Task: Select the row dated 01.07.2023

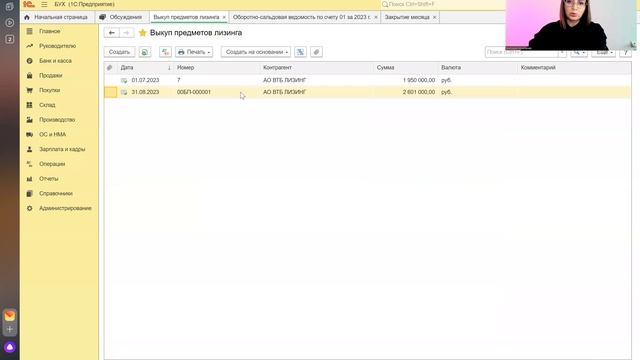Action: tap(367, 80)
